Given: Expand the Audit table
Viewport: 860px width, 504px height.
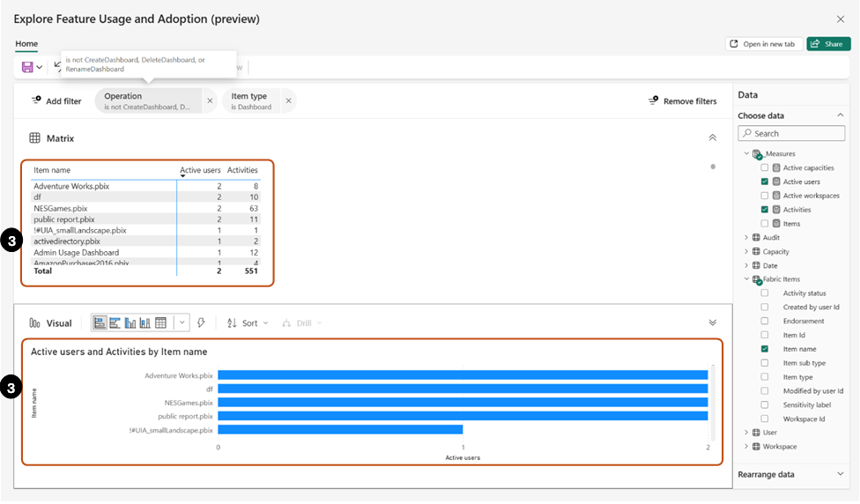Looking at the screenshot, I should (x=746, y=238).
